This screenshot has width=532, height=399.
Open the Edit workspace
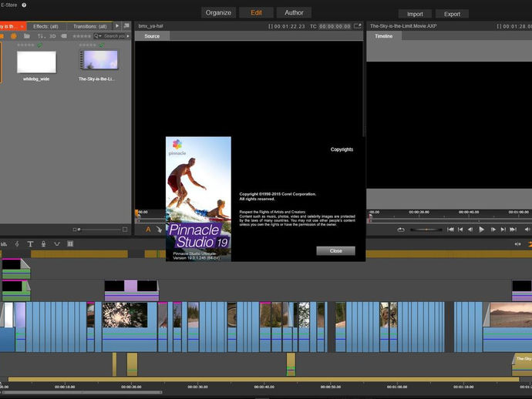click(256, 12)
